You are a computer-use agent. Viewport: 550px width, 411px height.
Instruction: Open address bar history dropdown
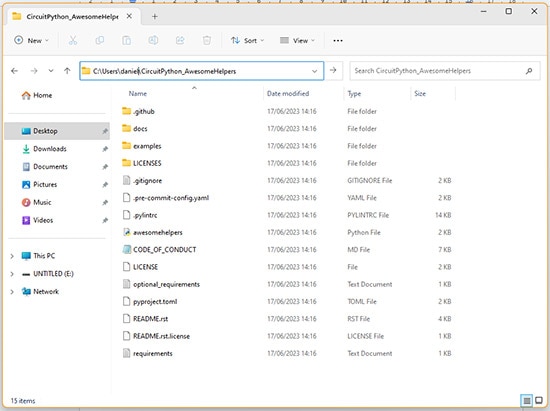click(315, 71)
